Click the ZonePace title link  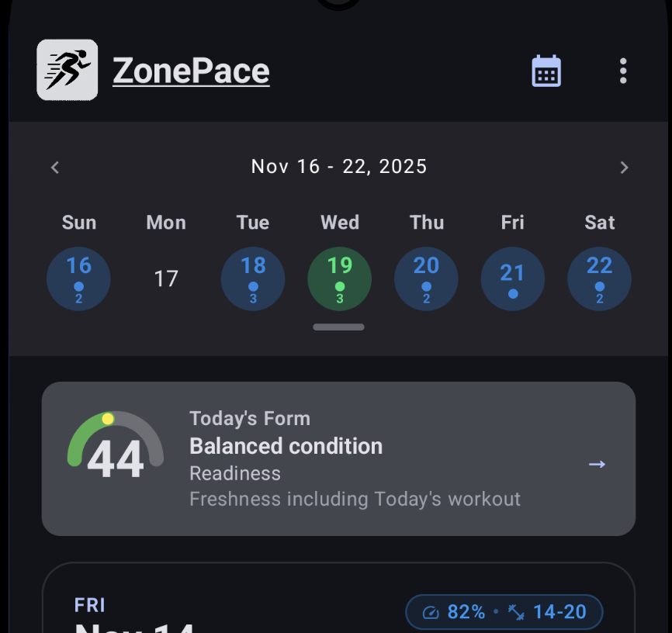coord(191,71)
